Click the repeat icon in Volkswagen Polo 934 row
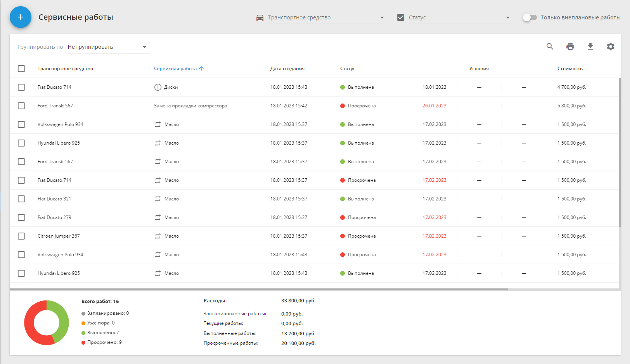This screenshot has width=630, height=364. (158, 124)
